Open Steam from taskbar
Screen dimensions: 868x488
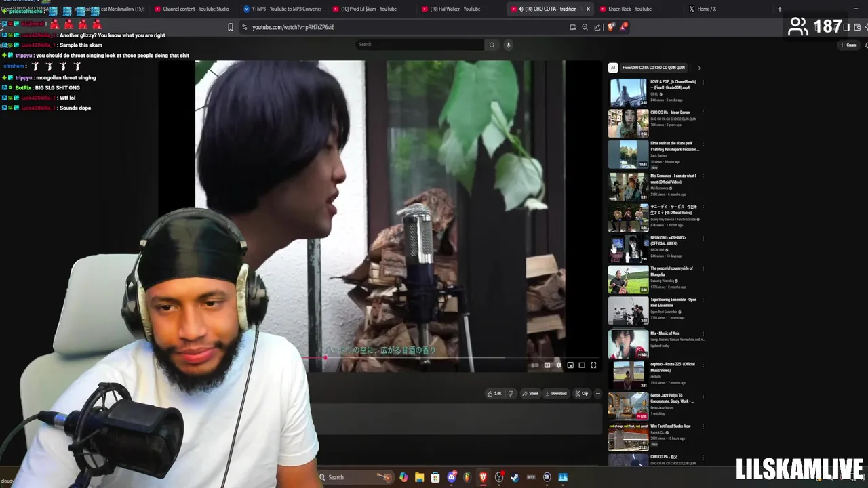pyautogui.click(x=515, y=477)
